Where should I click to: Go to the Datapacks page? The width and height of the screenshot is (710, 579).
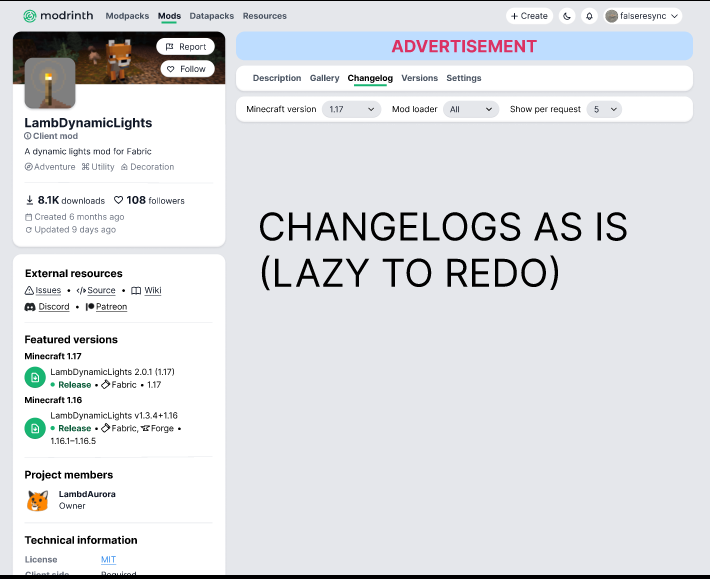[211, 16]
